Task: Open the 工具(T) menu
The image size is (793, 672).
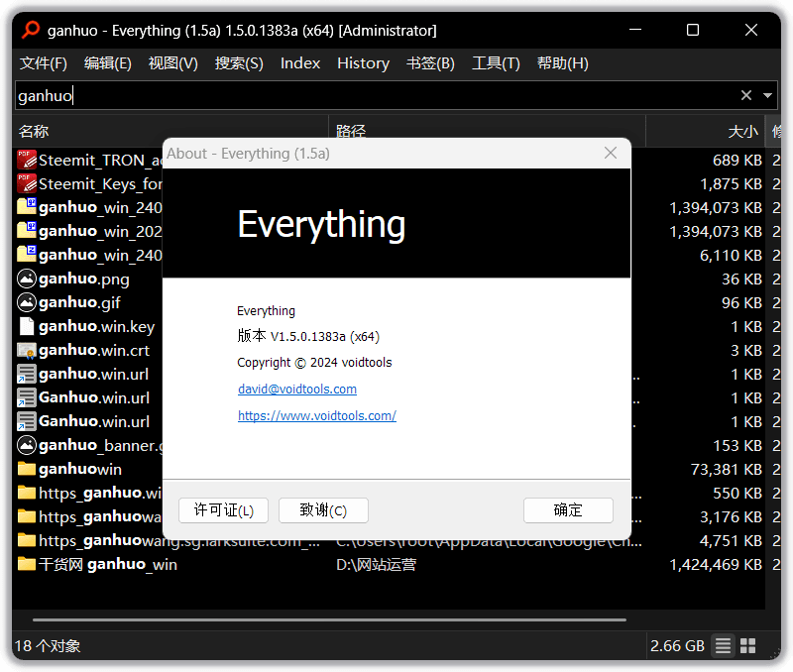Action: [496, 63]
